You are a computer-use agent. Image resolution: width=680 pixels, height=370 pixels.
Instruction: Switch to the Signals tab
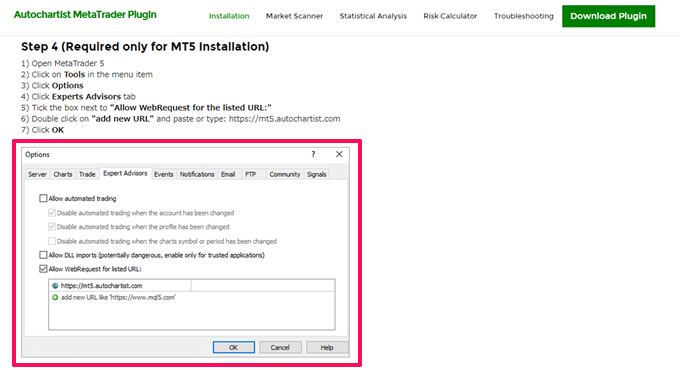(x=317, y=174)
